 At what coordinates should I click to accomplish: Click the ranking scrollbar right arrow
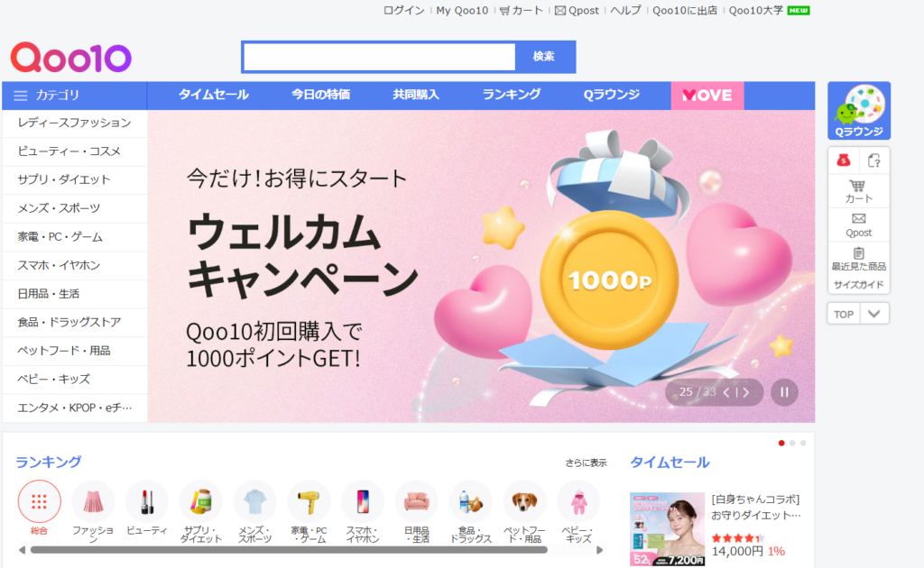600,550
